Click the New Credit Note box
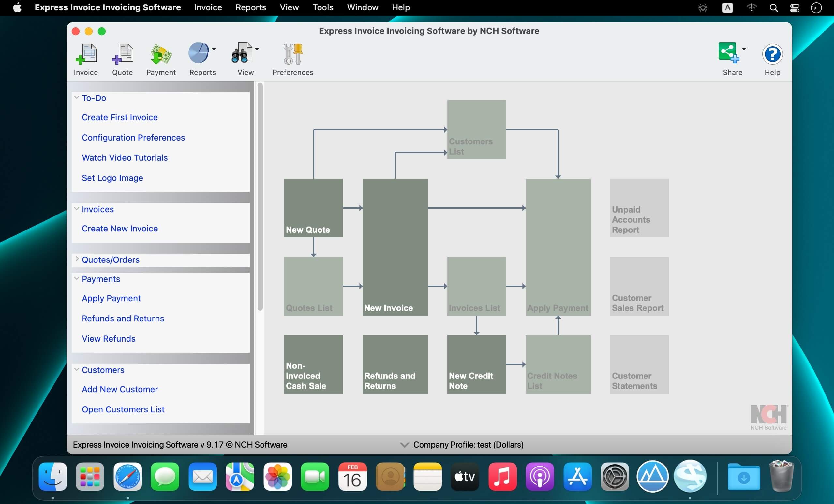This screenshot has height=504, width=834. (x=477, y=364)
